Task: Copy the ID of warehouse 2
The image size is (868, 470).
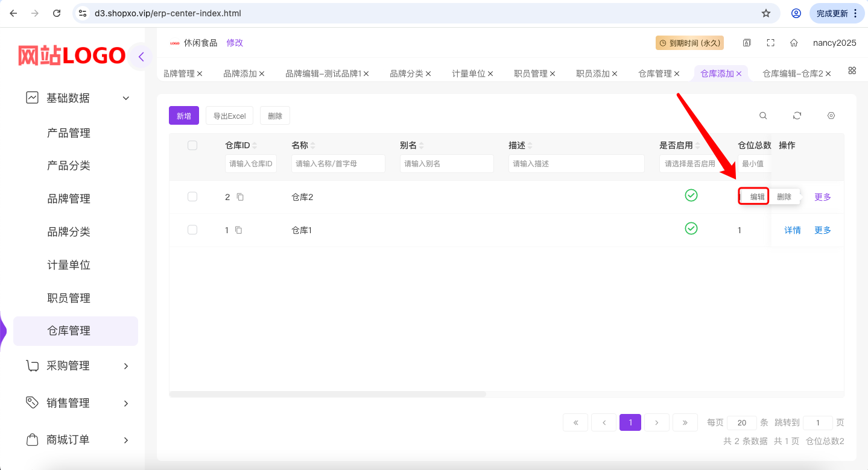Action: pos(240,197)
